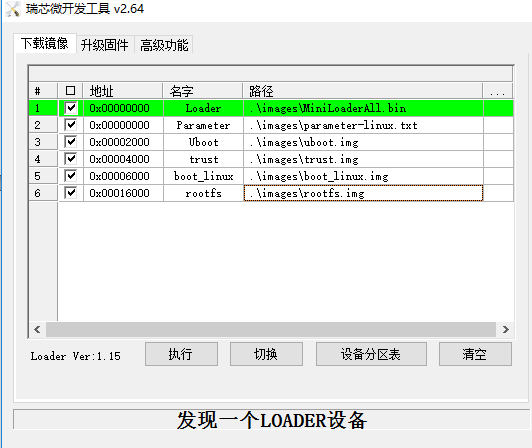Uncheck the trust row checkbox
Screen dimensions: 532x448
pyautogui.click(x=71, y=159)
